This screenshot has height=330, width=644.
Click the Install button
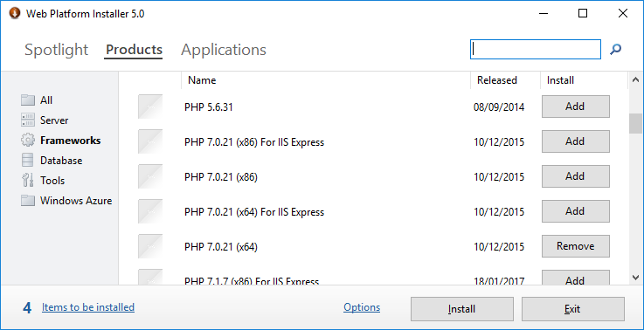(x=462, y=309)
